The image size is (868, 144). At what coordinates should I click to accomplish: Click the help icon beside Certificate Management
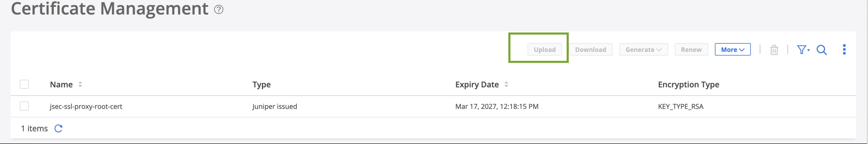[x=219, y=9]
